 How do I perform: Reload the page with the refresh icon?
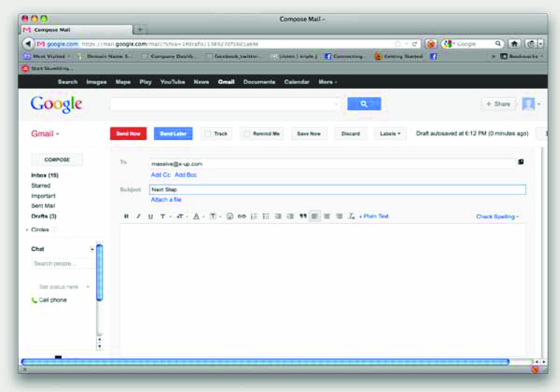click(x=414, y=44)
